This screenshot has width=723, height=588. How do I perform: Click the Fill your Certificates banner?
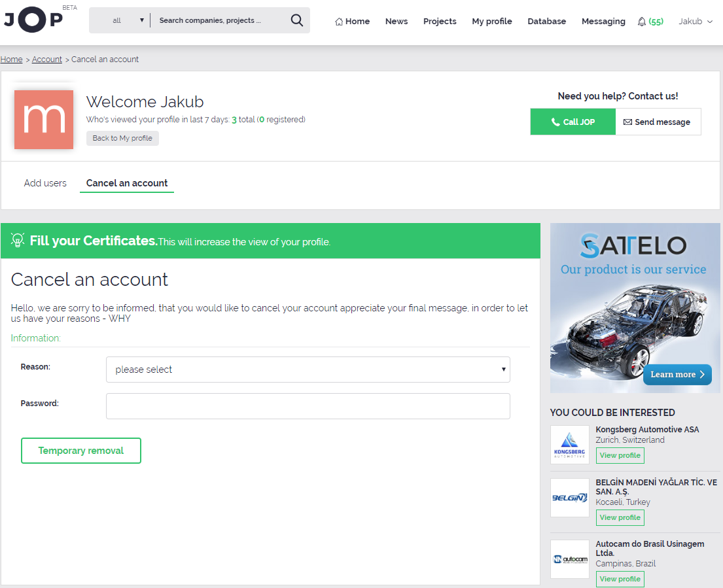(x=271, y=241)
